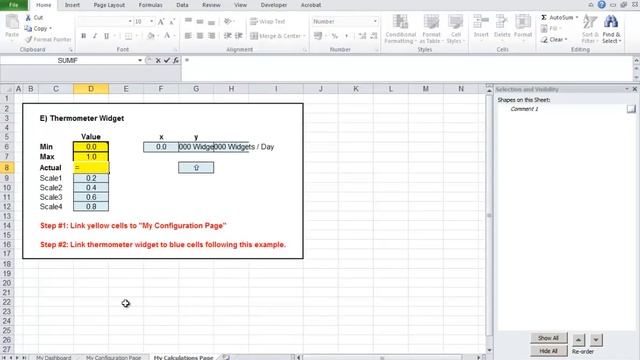The width and height of the screenshot is (640, 360).
Task: Move shape up in Re-order
Action: [578, 340]
